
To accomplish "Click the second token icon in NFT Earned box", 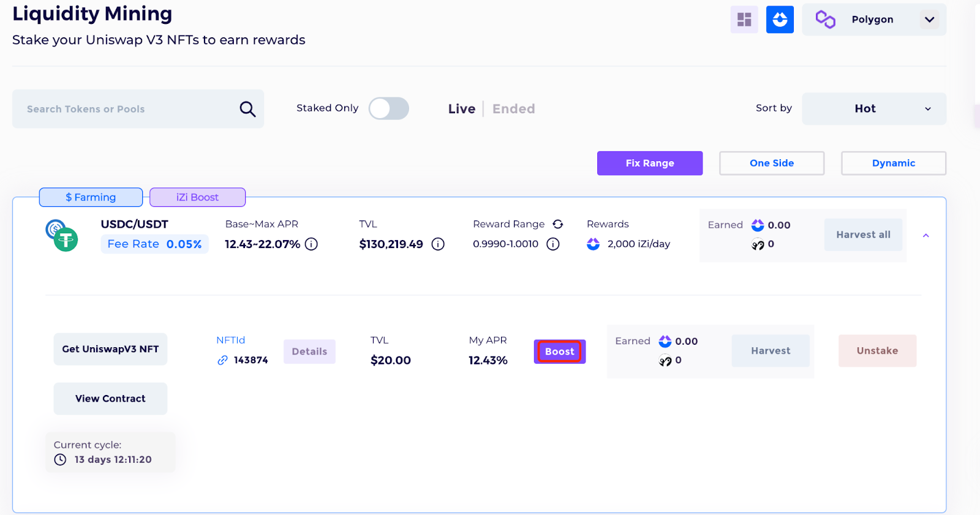I will (665, 361).
